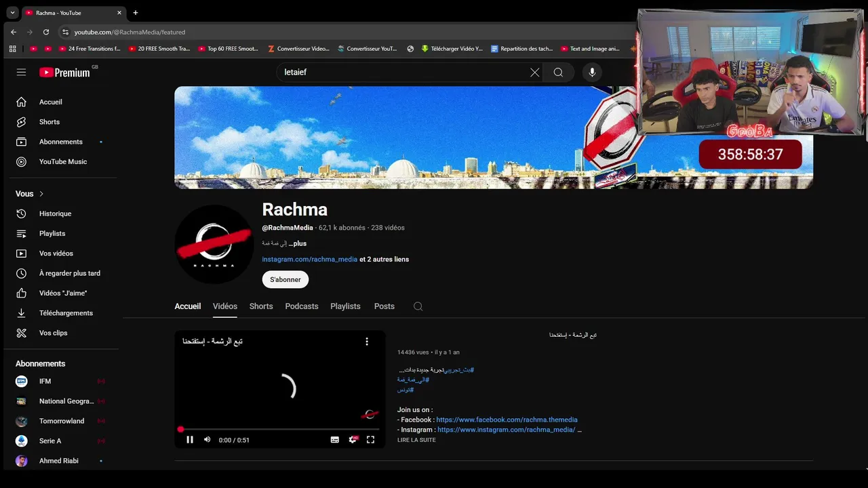The image size is (868, 488).
Task: Close the Rachma - YouTube tab
Action: [119, 13]
